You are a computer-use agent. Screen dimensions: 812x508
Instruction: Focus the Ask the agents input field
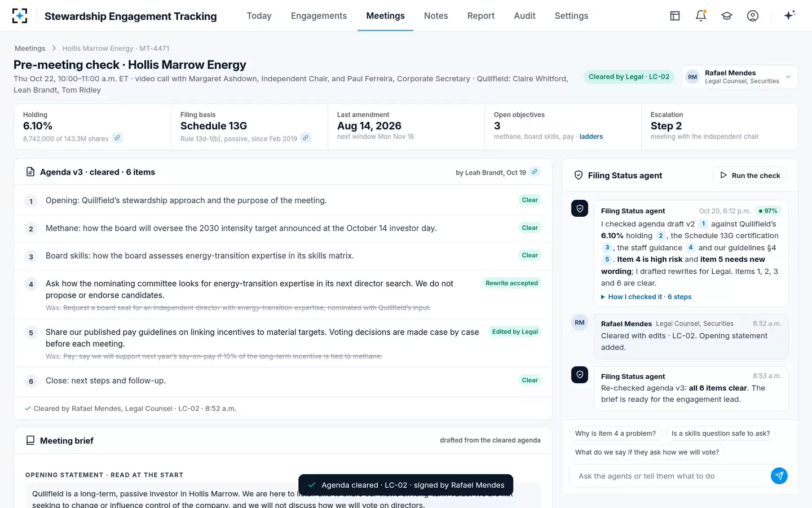(670, 476)
